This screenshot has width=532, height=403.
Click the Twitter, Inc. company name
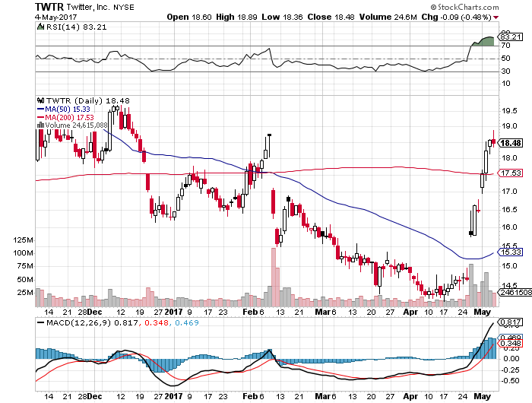point(89,7)
